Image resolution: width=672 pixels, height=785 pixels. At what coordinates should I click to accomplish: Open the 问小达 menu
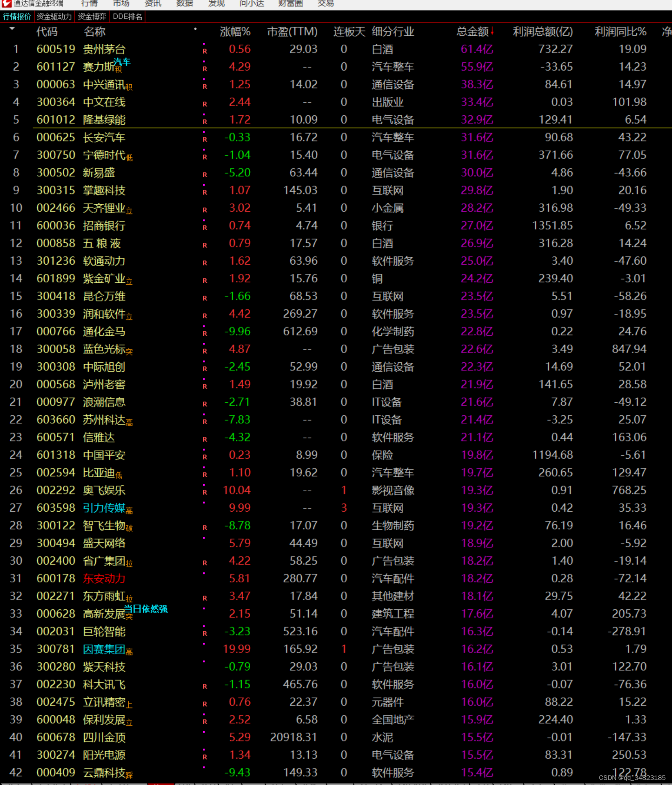click(252, 4)
